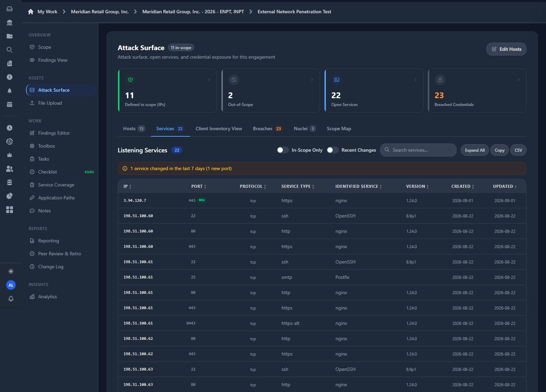Sort table by IDENTIFIED SERVICE column

tap(359, 186)
